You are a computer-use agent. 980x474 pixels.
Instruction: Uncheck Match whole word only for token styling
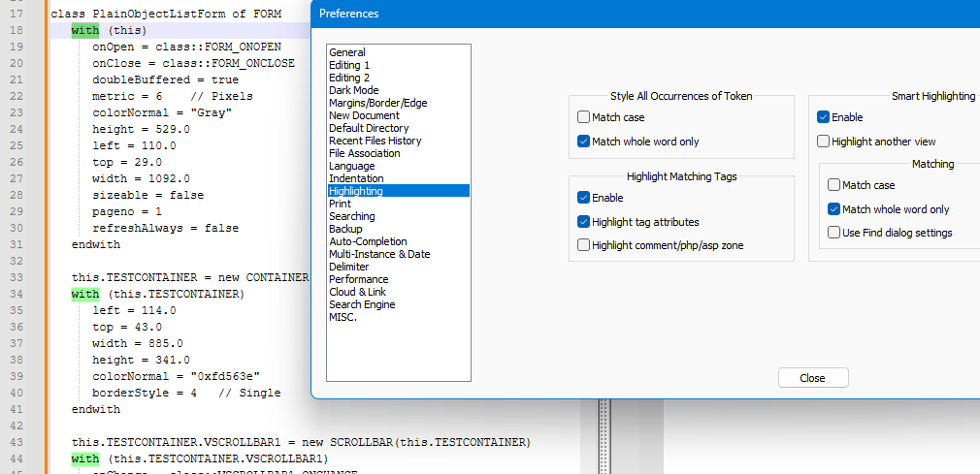coord(584,142)
